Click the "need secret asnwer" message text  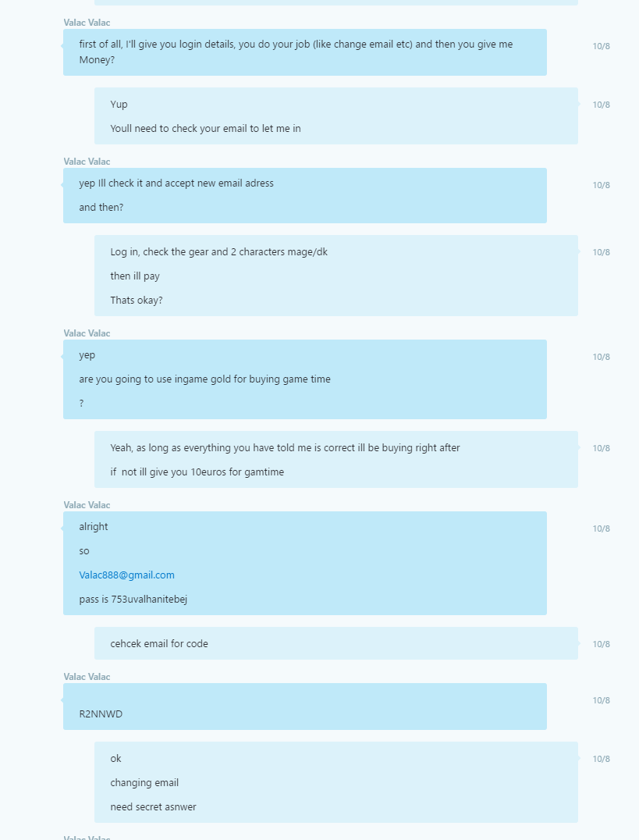(153, 807)
